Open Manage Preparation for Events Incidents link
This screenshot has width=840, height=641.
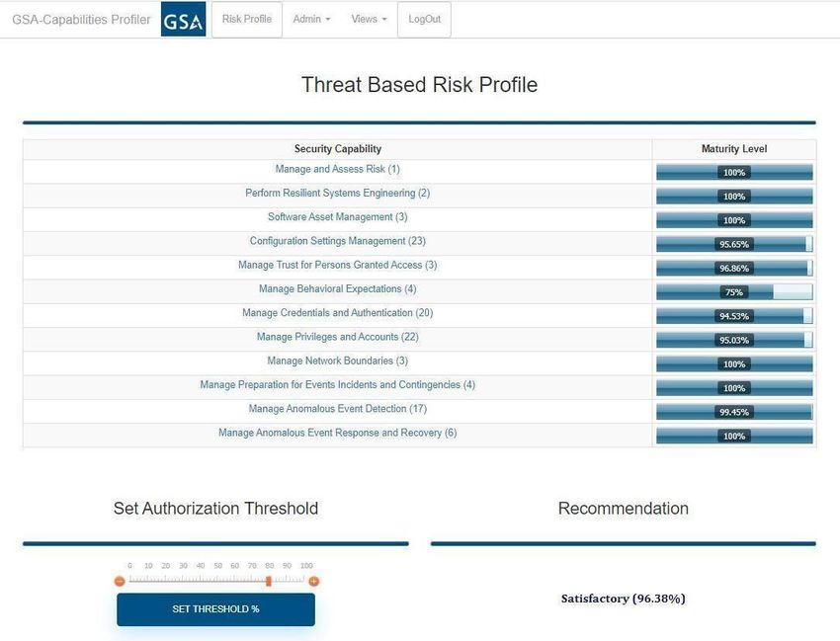(338, 385)
